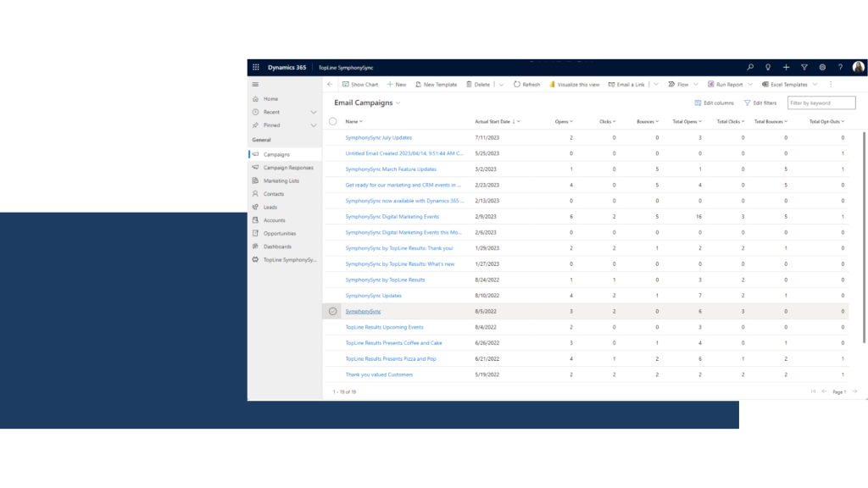
Task: Collapse the sidebar with the hamburger icon
Action: coord(255,85)
